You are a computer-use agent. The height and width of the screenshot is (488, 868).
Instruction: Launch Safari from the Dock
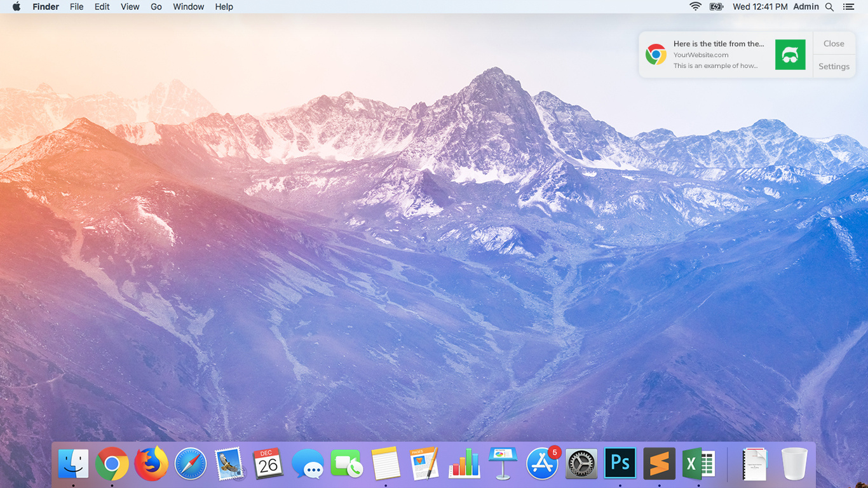tap(191, 464)
